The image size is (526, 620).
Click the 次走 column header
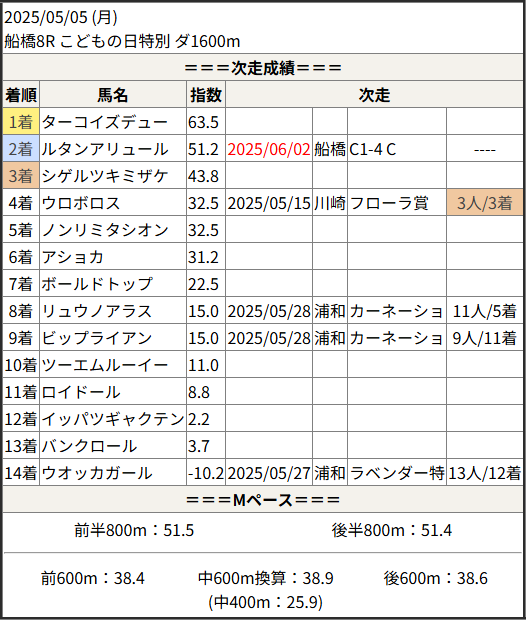coord(374,95)
